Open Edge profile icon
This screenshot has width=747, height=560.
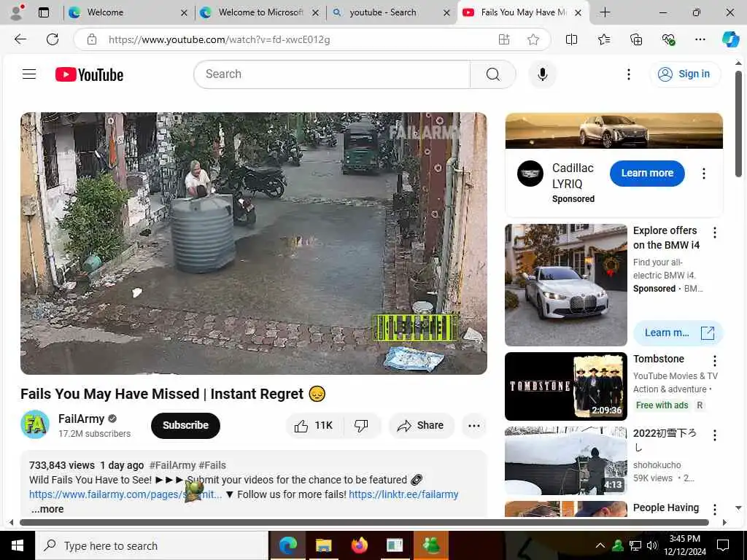[17, 12]
